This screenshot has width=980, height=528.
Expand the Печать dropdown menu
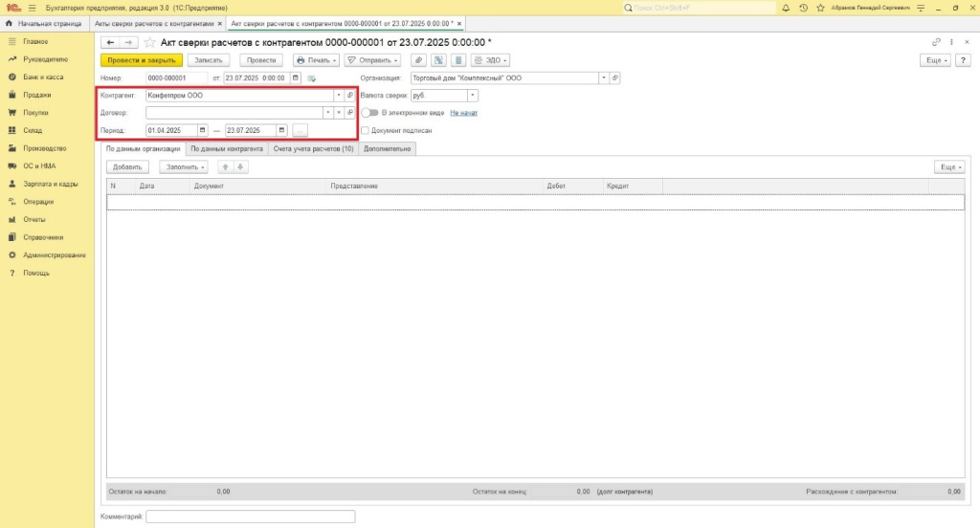[317, 59]
